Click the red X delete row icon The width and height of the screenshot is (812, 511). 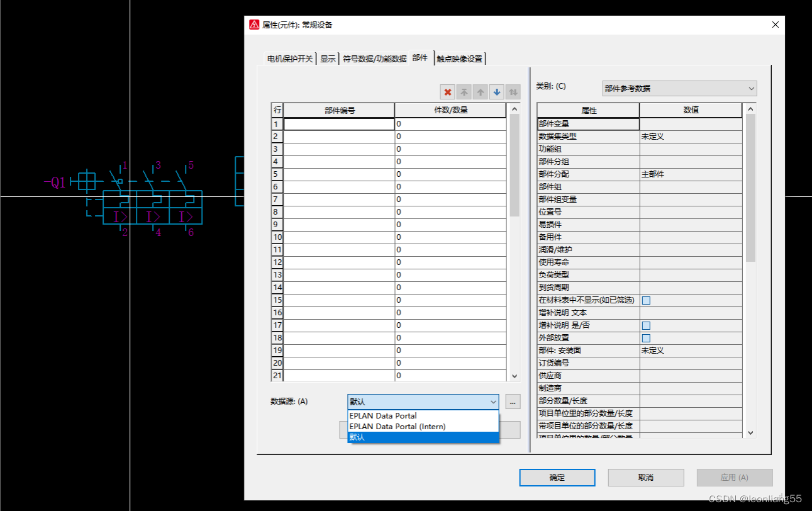point(448,93)
